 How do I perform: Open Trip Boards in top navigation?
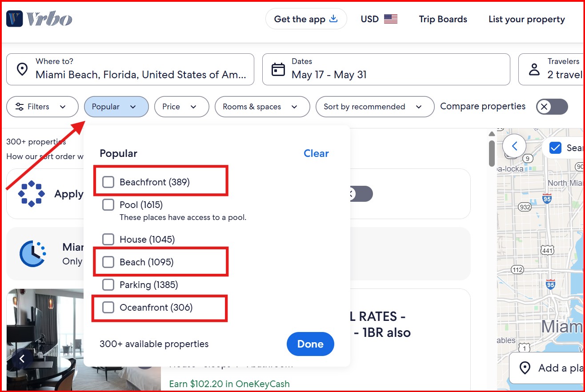pyautogui.click(x=443, y=19)
